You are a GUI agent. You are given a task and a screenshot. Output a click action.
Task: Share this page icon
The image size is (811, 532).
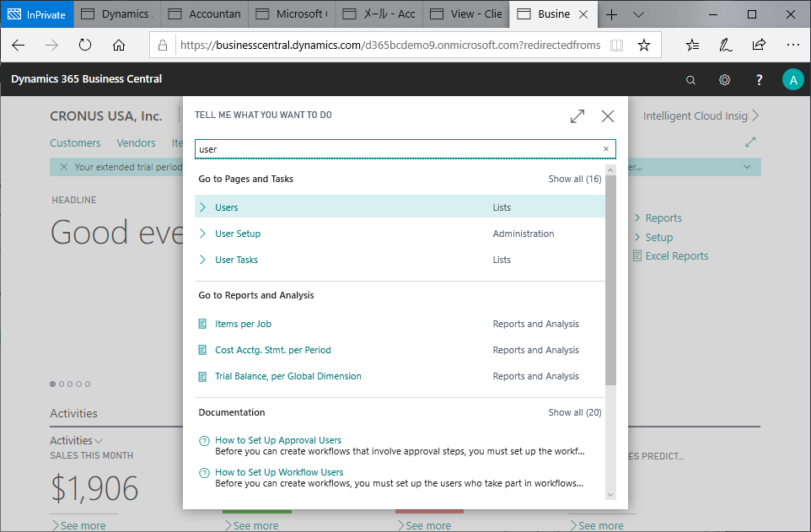tap(759, 45)
